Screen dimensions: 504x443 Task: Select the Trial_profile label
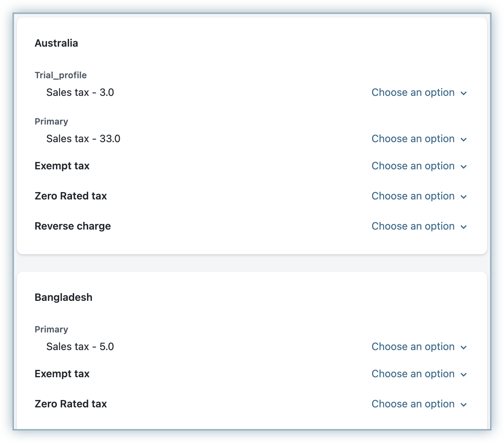(x=61, y=75)
